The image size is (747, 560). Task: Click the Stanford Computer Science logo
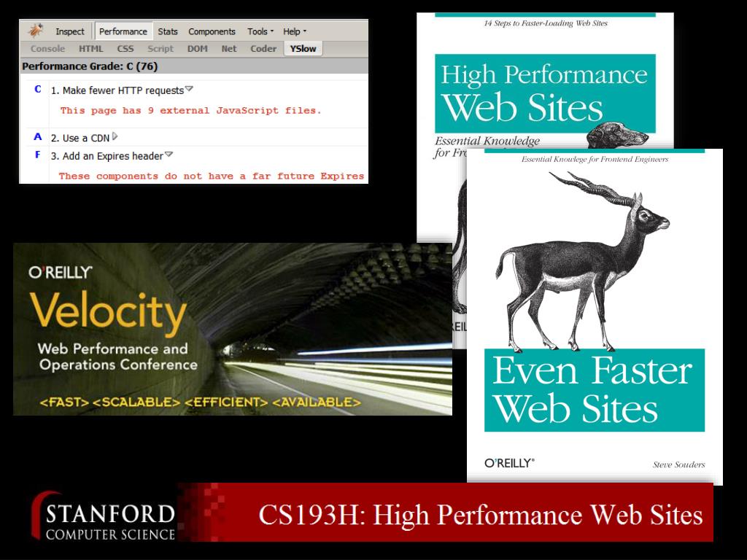pyautogui.click(x=104, y=517)
